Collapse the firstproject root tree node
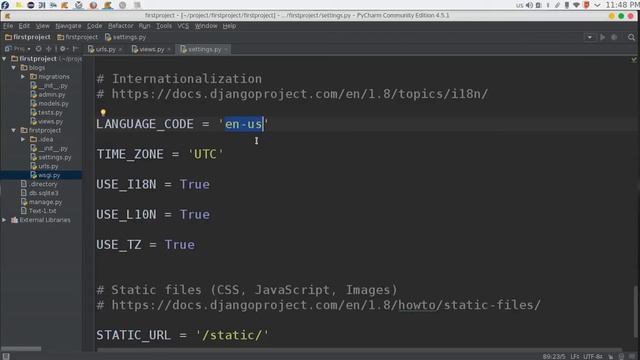The width and height of the screenshot is (640, 360). [4, 59]
